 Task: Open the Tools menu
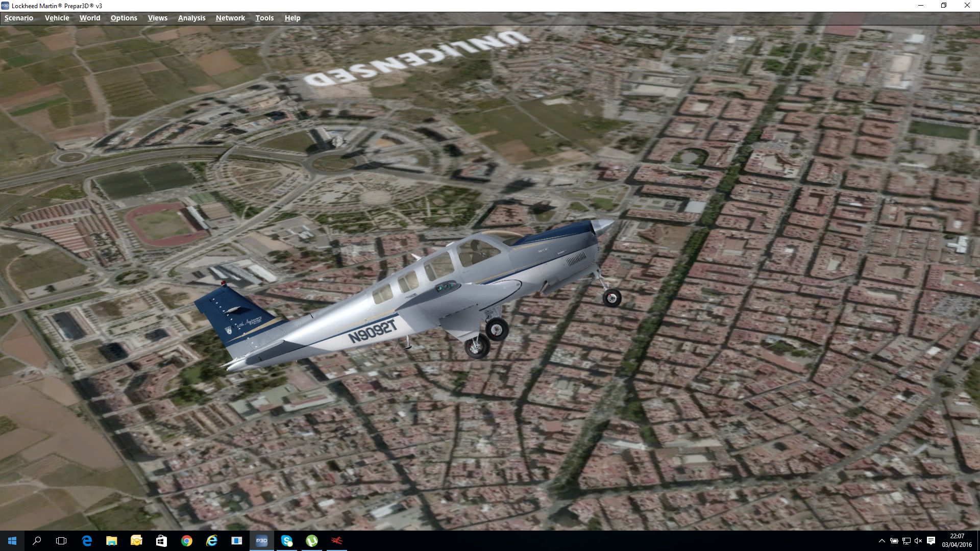click(264, 18)
